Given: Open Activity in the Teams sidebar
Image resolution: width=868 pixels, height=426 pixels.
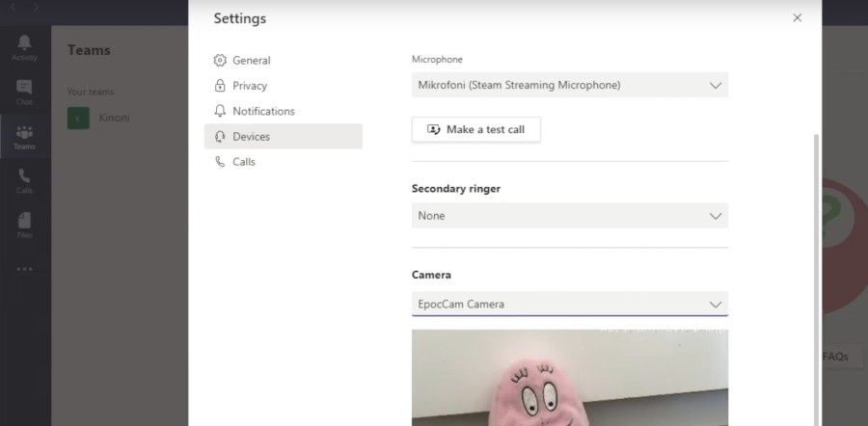Looking at the screenshot, I should (24, 47).
